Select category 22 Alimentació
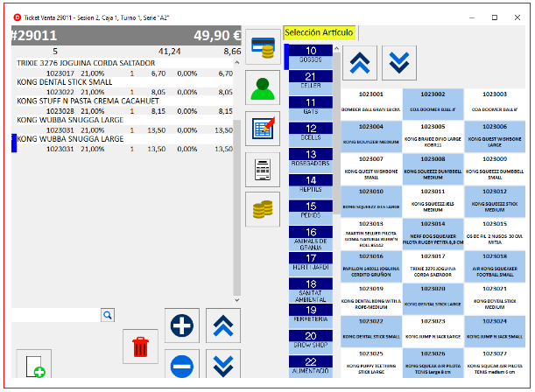535x392 pixels. [x=311, y=367]
